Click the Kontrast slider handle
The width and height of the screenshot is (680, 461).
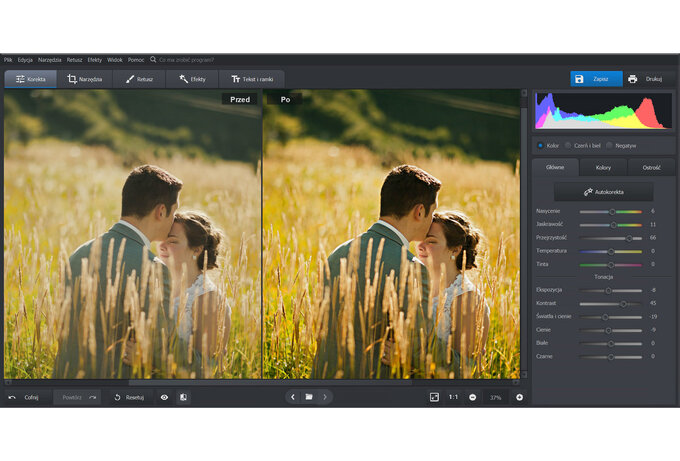[623, 304]
